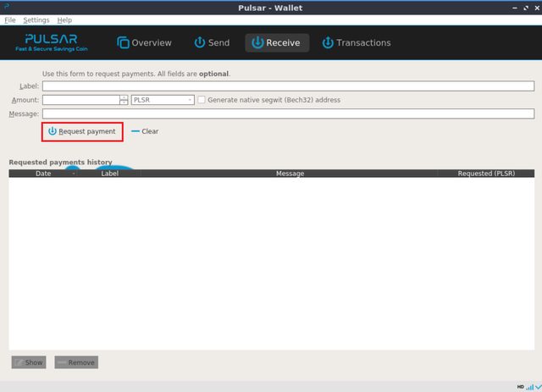Viewport: 542px width, 392px height.
Task: Sort history by Message column header
Action: [x=290, y=174]
